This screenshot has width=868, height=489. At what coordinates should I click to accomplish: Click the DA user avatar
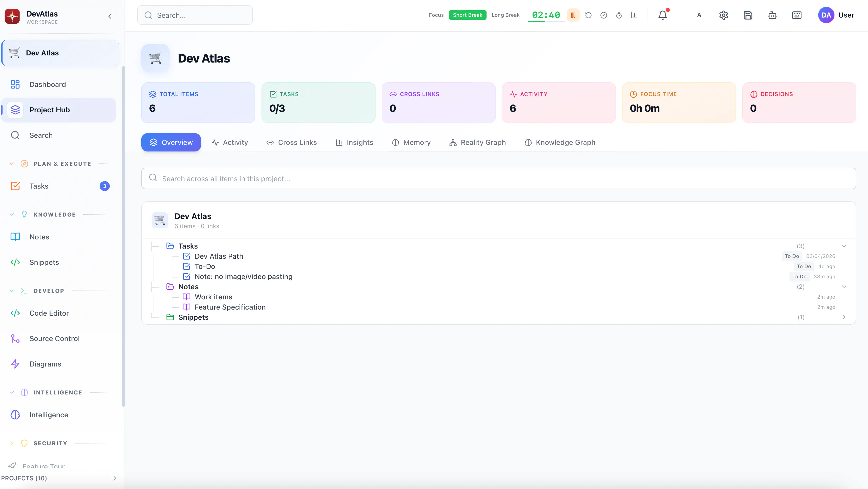tap(826, 15)
